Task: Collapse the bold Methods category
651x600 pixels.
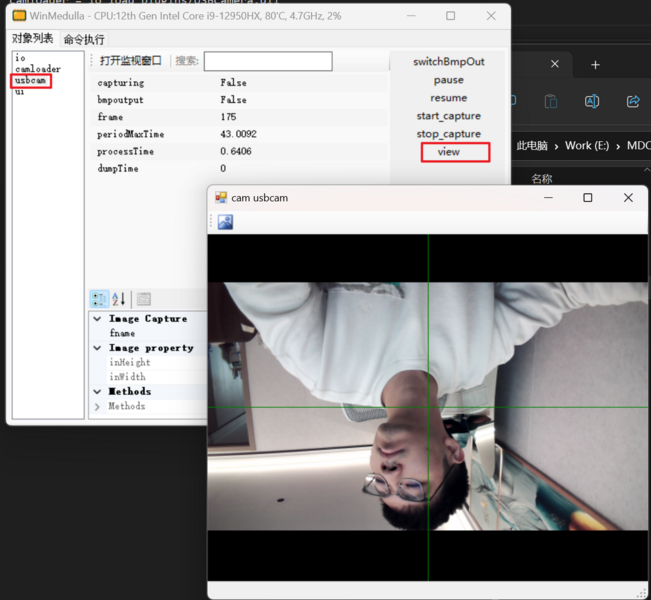Action: click(x=97, y=391)
